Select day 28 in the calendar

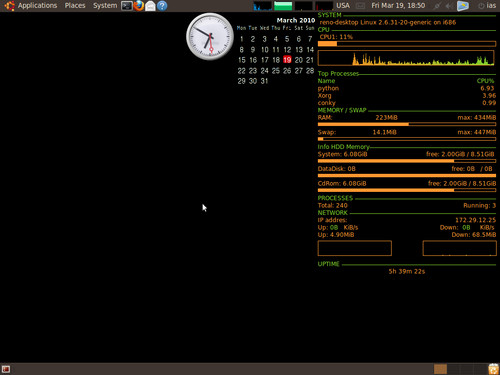coord(310,71)
